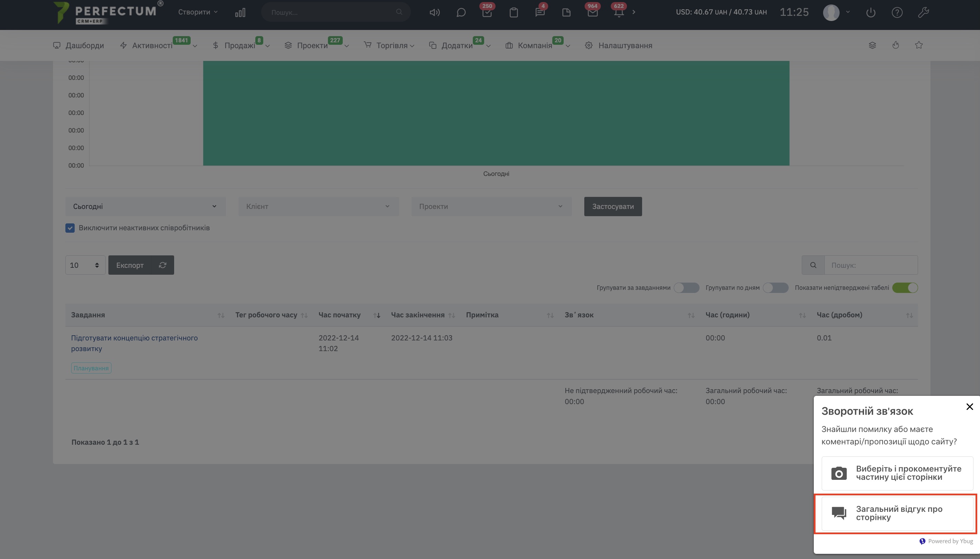Open mail icon with 964 badge
This screenshot has width=980, height=559.
pos(593,12)
